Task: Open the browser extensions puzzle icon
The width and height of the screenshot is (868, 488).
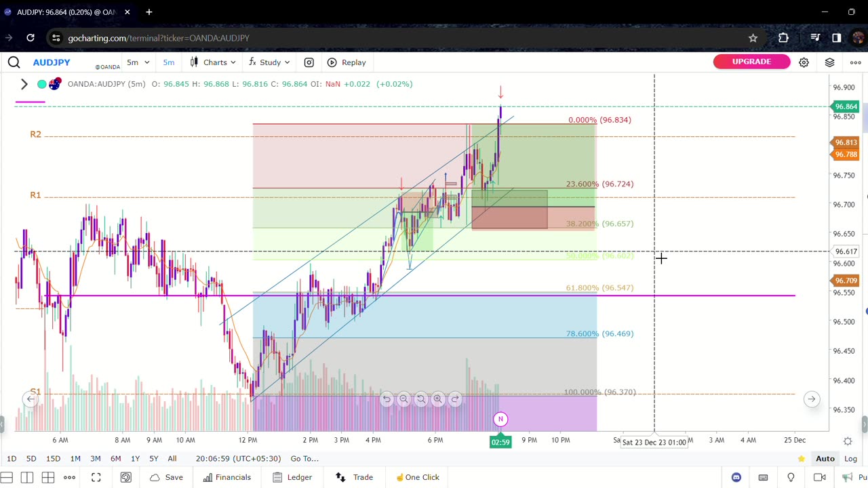Action: click(783, 38)
